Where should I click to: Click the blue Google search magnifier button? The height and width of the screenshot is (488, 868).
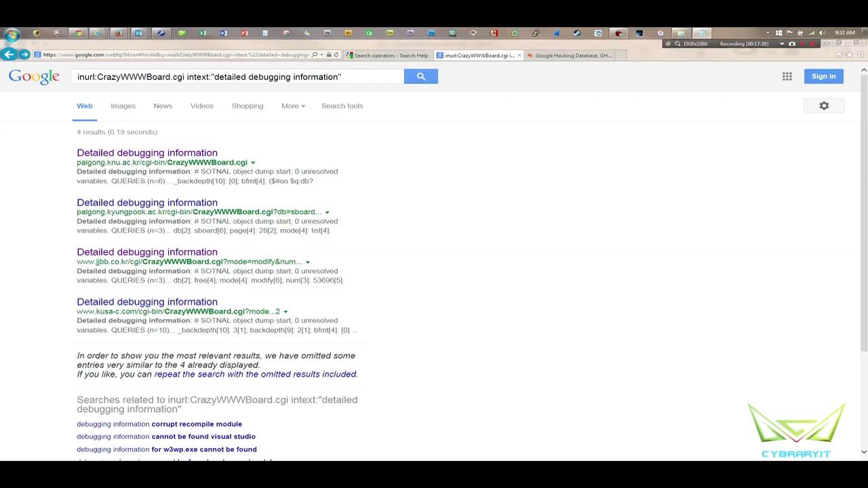click(421, 77)
